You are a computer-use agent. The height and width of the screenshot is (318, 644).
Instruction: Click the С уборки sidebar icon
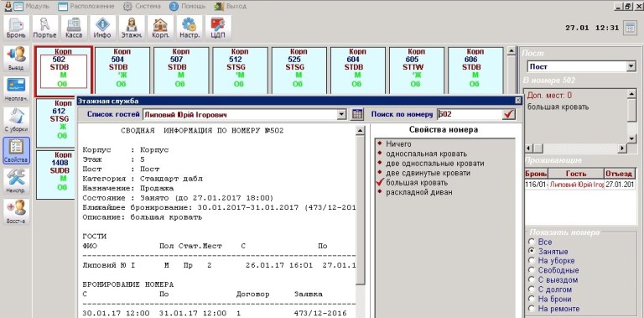pos(17,120)
